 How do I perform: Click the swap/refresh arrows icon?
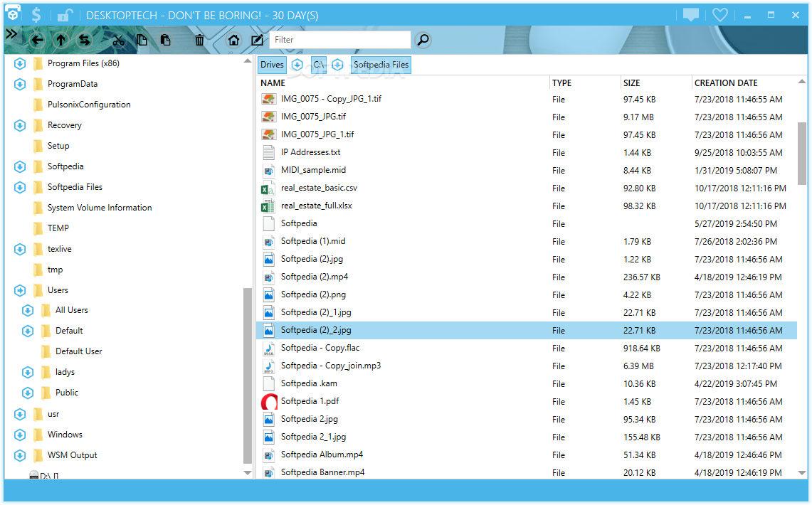(x=85, y=40)
